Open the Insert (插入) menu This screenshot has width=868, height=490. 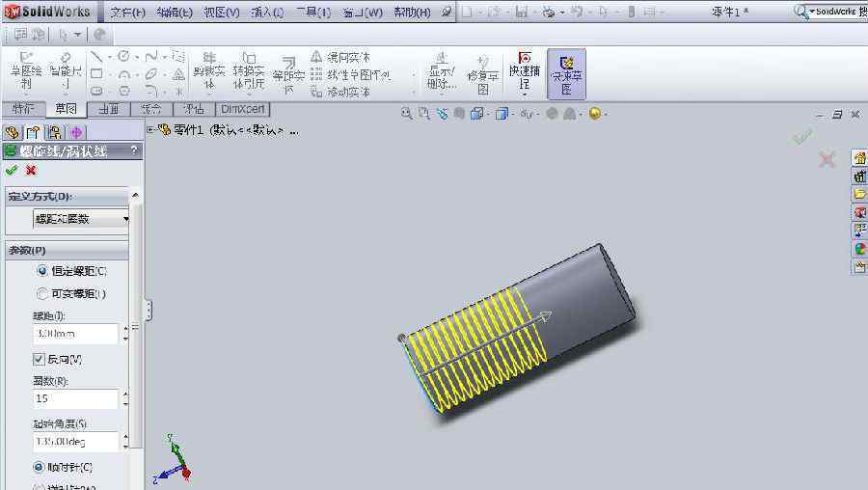267,13
